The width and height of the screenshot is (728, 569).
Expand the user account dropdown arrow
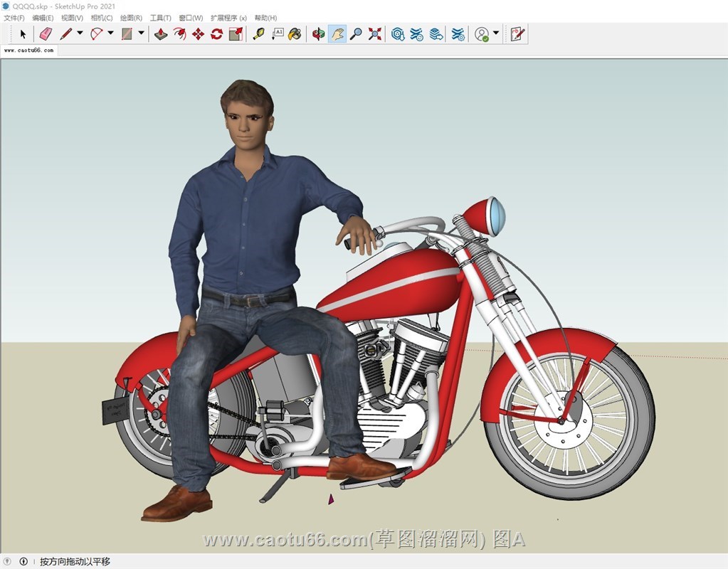[x=496, y=33]
